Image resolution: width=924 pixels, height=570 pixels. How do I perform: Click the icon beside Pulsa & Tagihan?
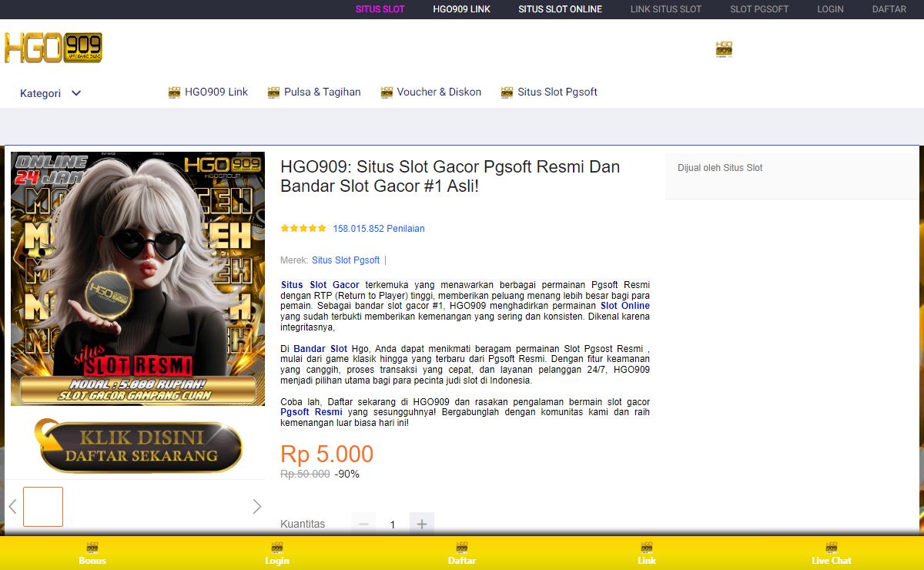(273, 92)
